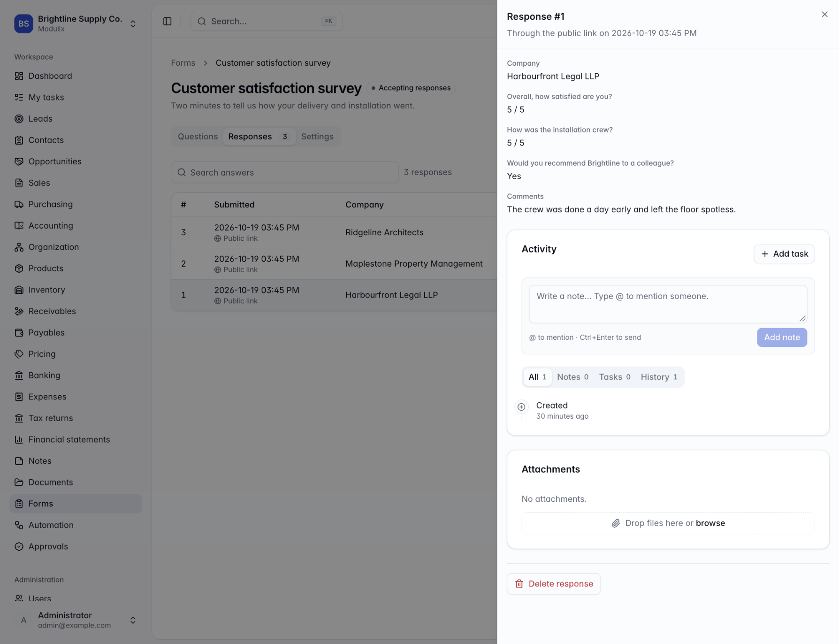Click the Banking building icon

tap(19, 376)
